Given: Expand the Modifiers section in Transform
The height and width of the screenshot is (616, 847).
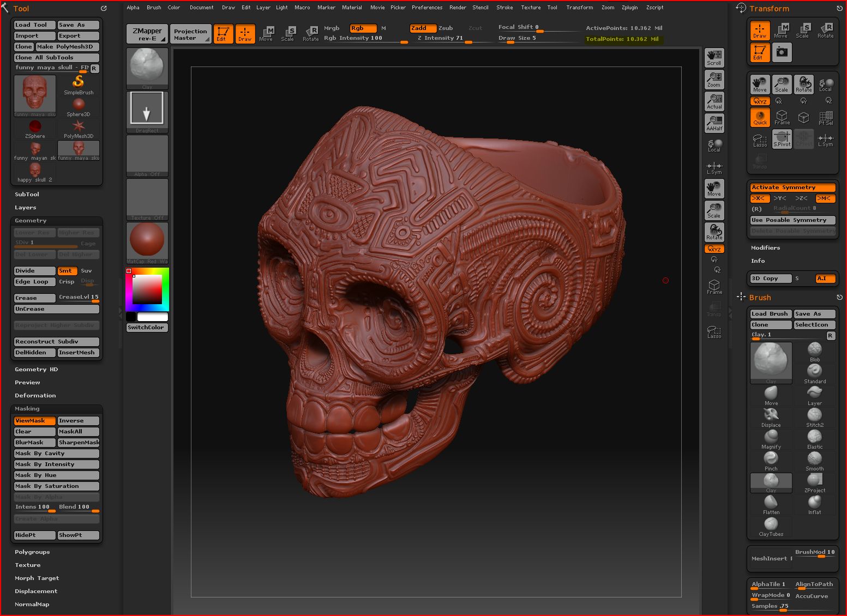Looking at the screenshot, I should (765, 247).
